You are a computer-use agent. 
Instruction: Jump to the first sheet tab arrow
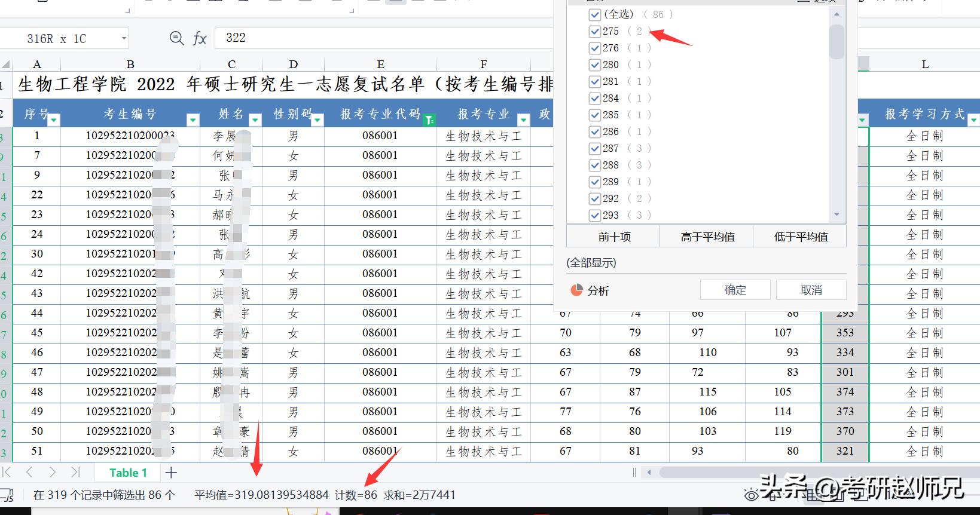pyautogui.click(x=7, y=473)
